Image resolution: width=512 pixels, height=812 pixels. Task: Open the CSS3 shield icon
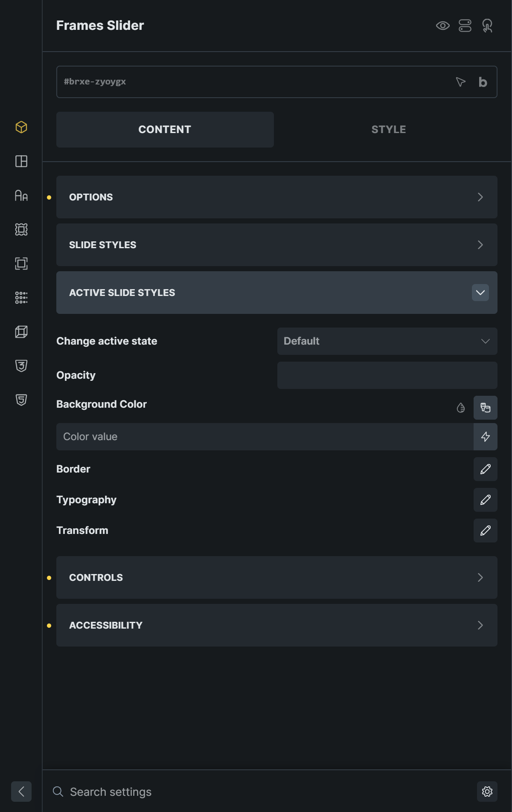coord(21,366)
